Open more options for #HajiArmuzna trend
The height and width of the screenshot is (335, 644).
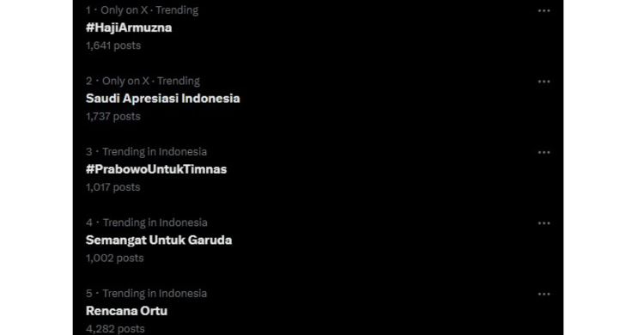[544, 11]
